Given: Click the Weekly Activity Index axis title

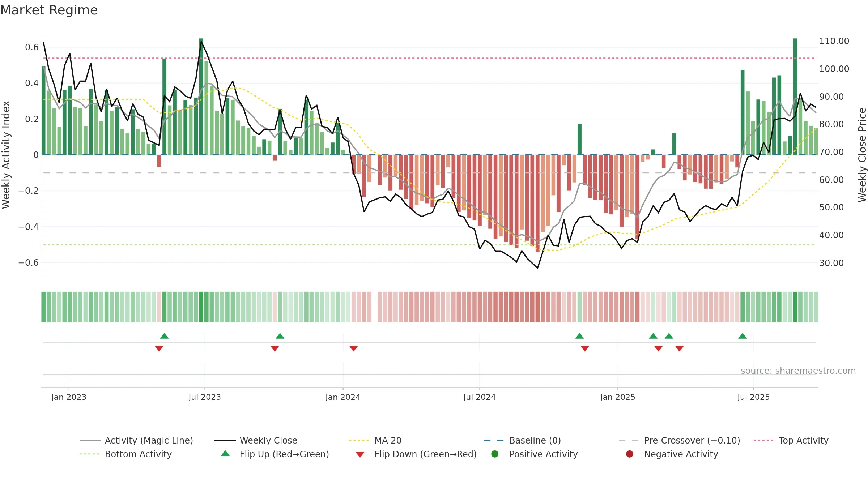Looking at the screenshot, I should point(6,155).
